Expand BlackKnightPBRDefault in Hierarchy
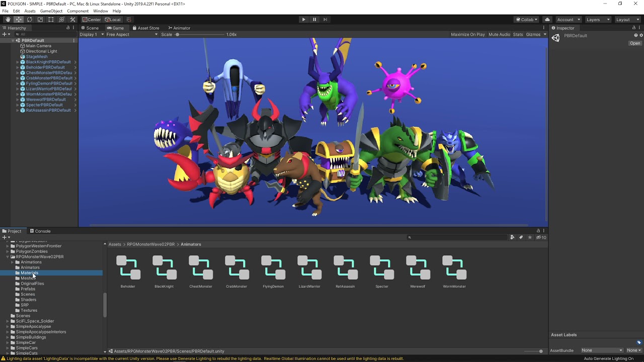Image resolution: width=644 pixels, height=362 pixels. click(x=18, y=62)
